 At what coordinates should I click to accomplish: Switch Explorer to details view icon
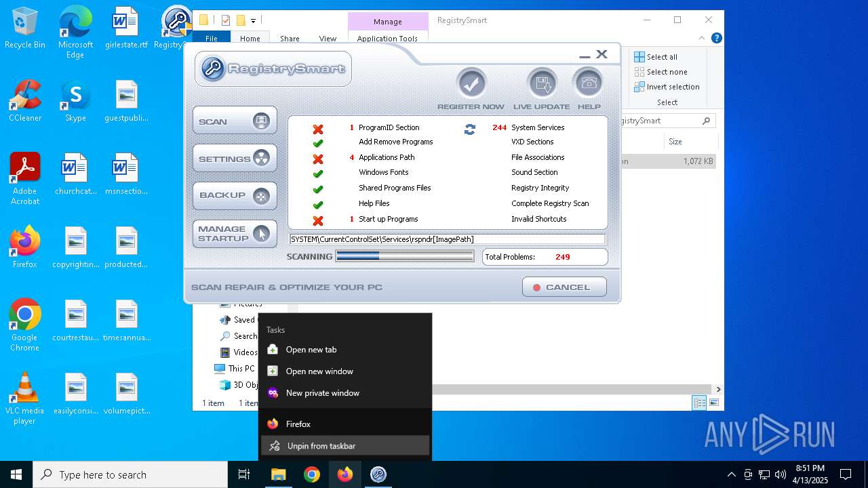699,403
